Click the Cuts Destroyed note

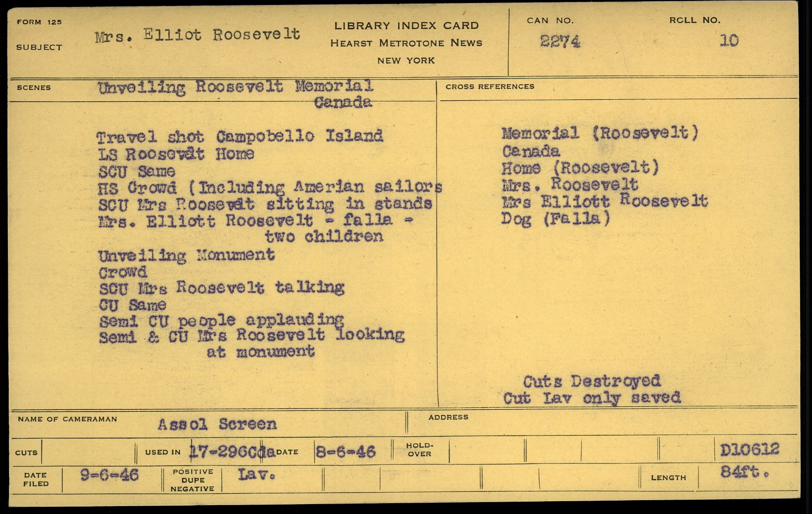pyautogui.click(x=592, y=382)
